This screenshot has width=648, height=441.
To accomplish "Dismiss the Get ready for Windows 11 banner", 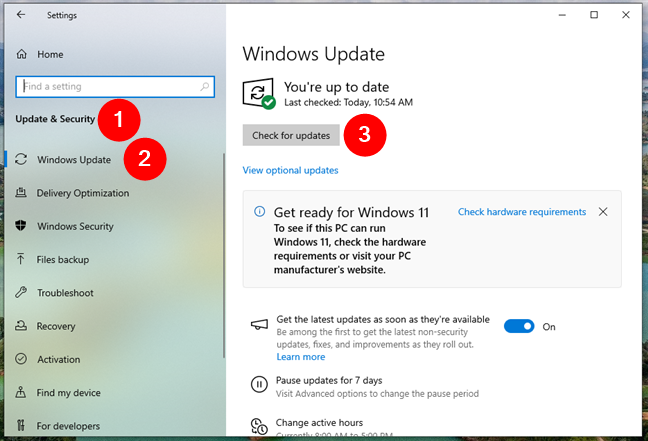I will (603, 212).
